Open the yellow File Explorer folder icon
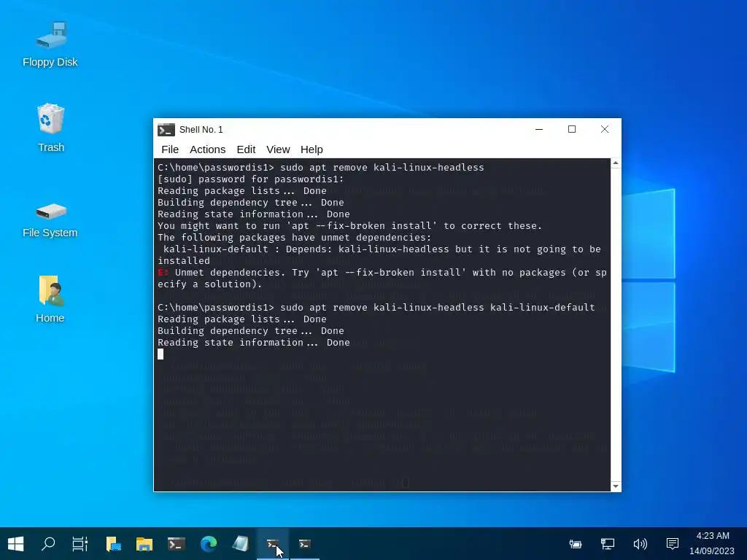This screenshot has height=560, width=747. (x=144, y=544)
